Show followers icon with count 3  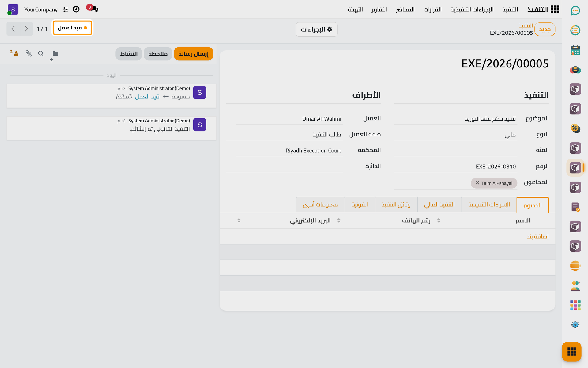[x=14, y=53]
